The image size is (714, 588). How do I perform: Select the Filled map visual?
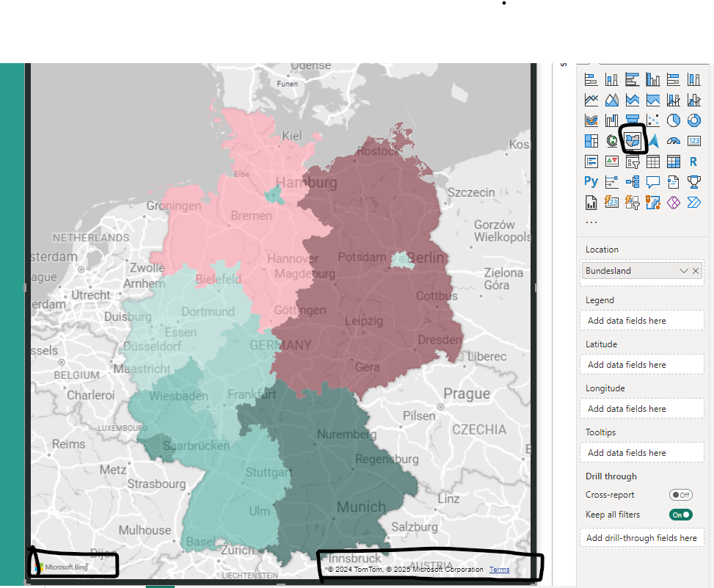pyautogui.click(x=633, y=141)
